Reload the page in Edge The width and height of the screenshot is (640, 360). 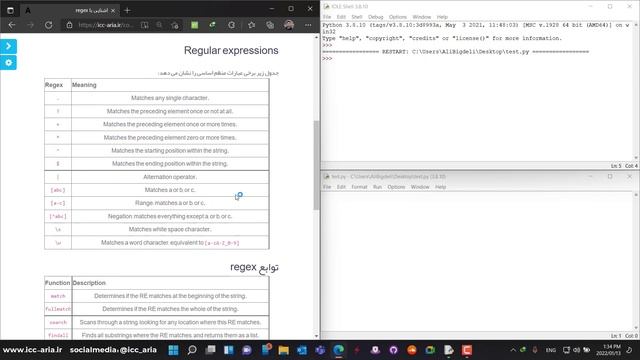[x=49, y=25]
